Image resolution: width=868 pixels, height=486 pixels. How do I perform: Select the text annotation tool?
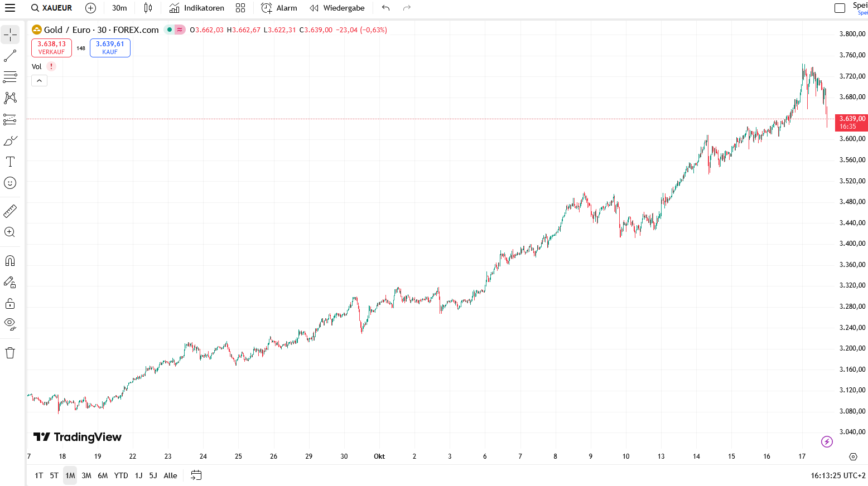tap(10, 162)
